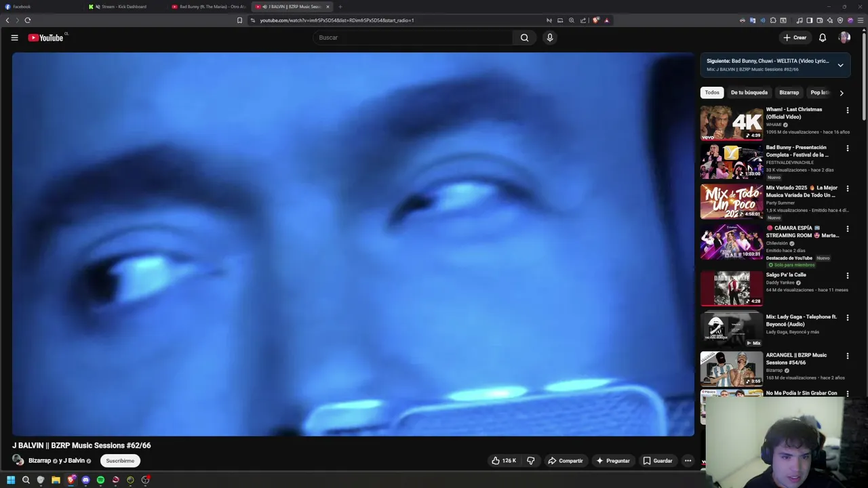Image resolution: width=868 pixels, height=488 pixels.
Task: Click the Crear button
Action: [x=795, y=37]
